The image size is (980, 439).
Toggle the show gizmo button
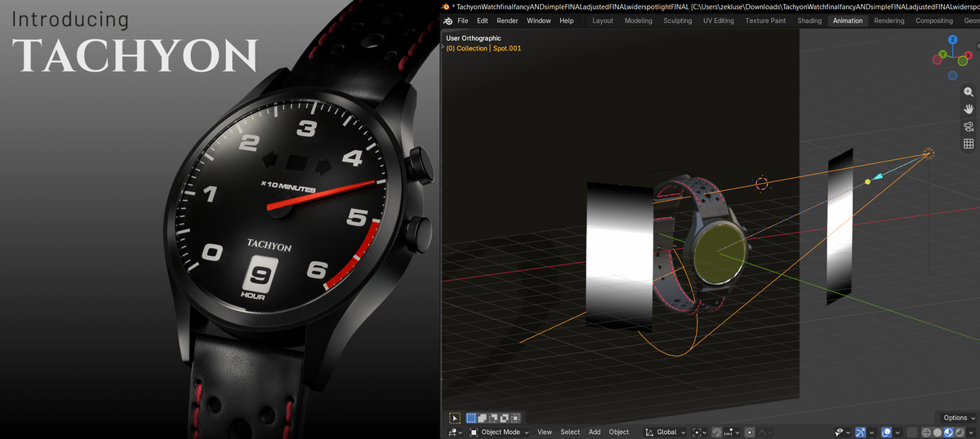tap(861, 432)
